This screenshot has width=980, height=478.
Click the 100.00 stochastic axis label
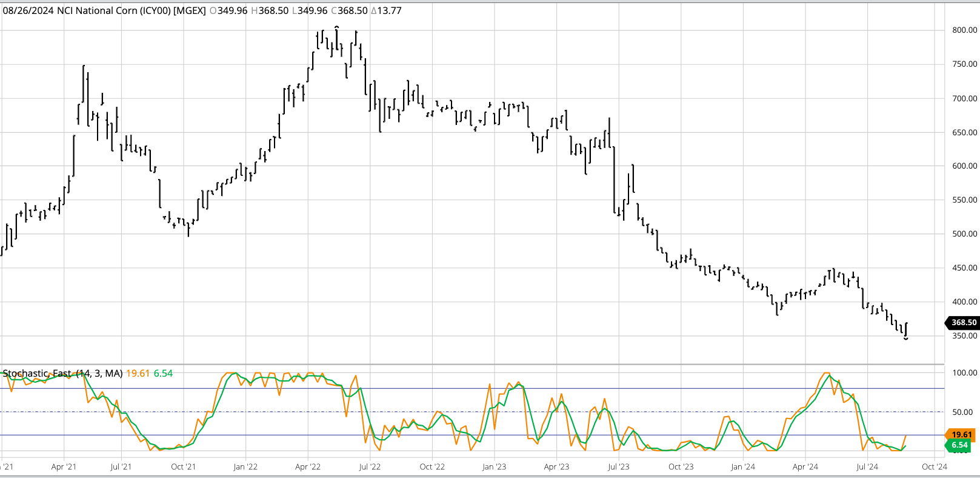click(964, 373)
